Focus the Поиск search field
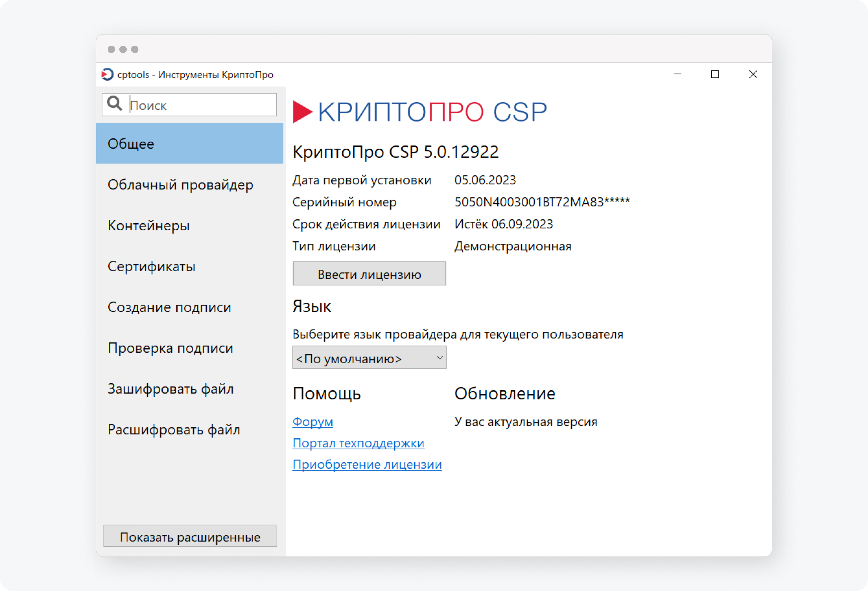Viewport: 868px width, 591px height. point(189,105)
